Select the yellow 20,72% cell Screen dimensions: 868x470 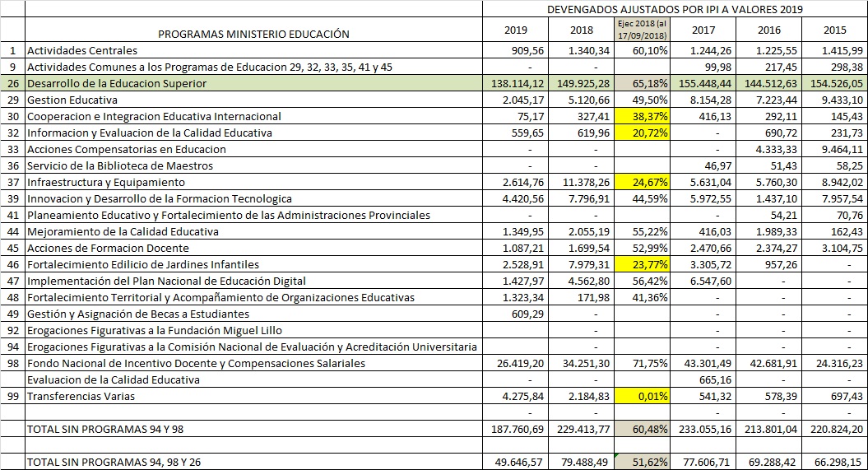tap(643, 133)
